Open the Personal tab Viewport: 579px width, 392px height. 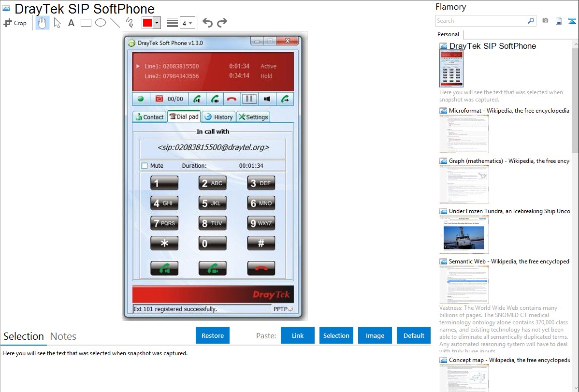[x=449, y=34]
